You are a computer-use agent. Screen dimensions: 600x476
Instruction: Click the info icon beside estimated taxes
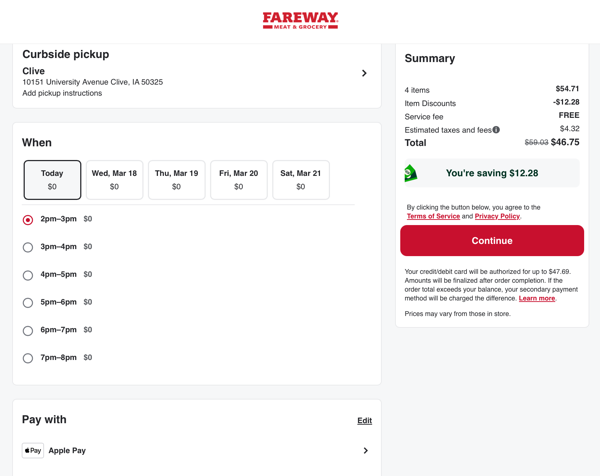(496, 130)
